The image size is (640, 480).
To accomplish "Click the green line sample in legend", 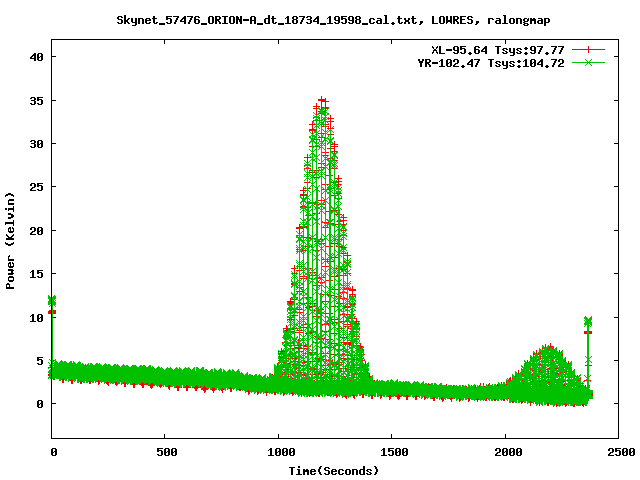I will tap(588, 62).
